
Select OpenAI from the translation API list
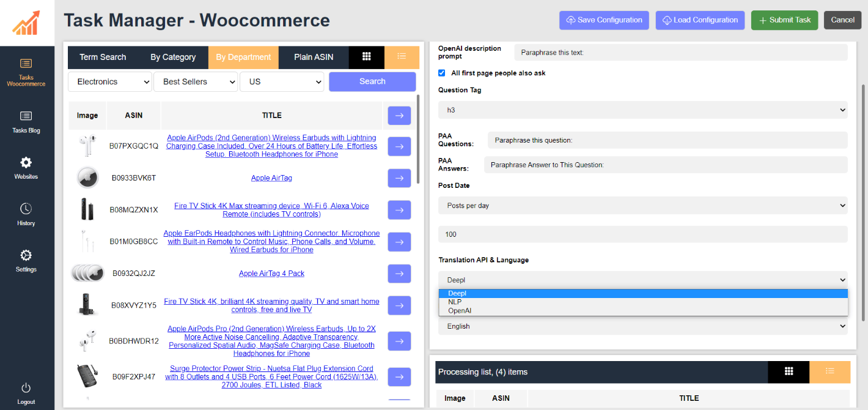point(643,310)
